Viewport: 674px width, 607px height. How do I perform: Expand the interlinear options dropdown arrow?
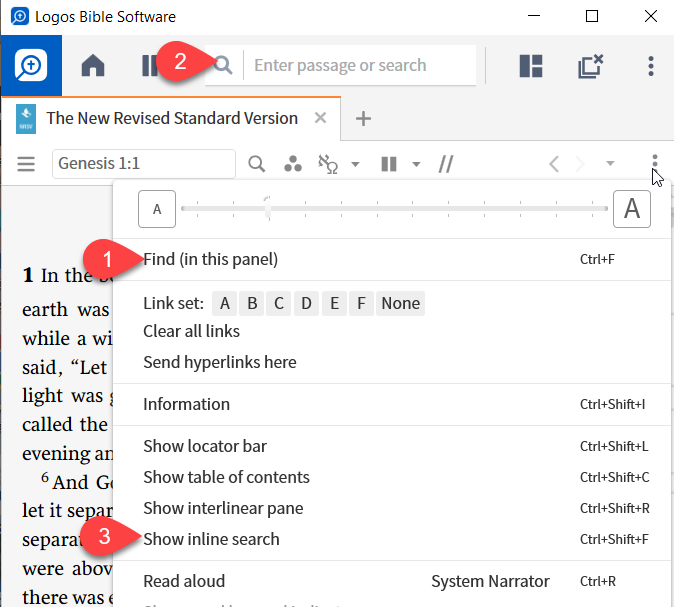pos(355,164)
